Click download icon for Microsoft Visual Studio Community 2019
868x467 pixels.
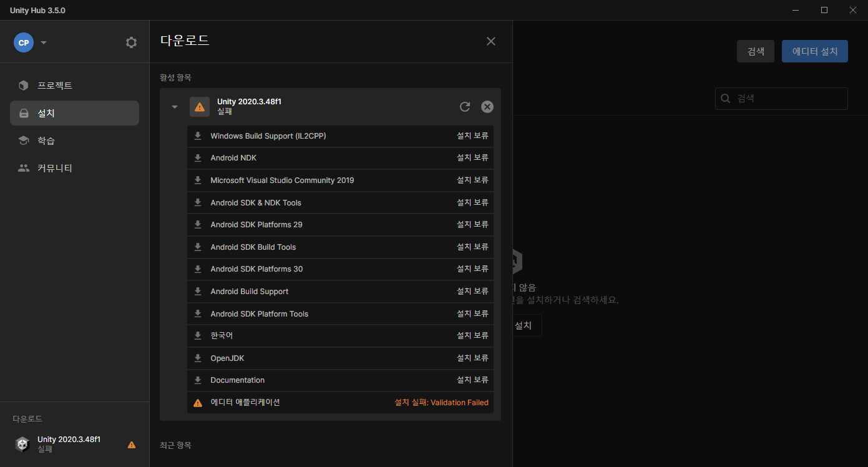[x=198, y=180]
